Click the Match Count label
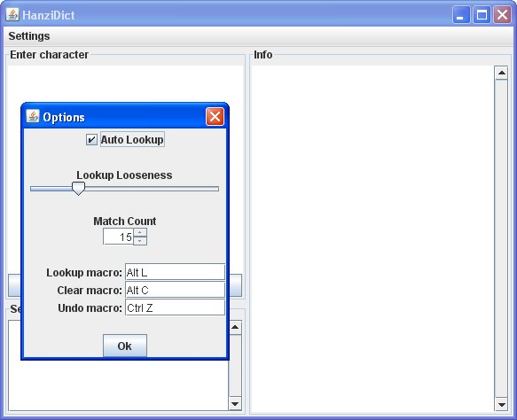This screenshot has width=517, height=420. (x=125, y=221)
